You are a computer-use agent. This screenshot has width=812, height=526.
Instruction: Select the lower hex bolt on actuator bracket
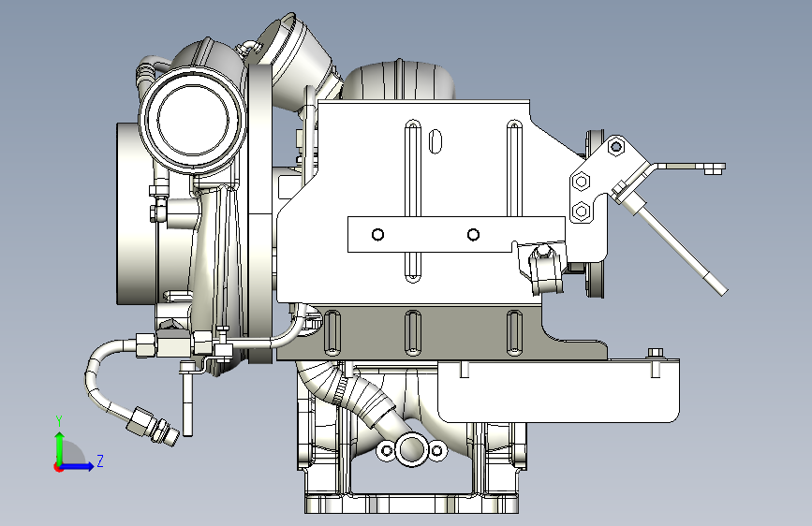pos(582,212)
